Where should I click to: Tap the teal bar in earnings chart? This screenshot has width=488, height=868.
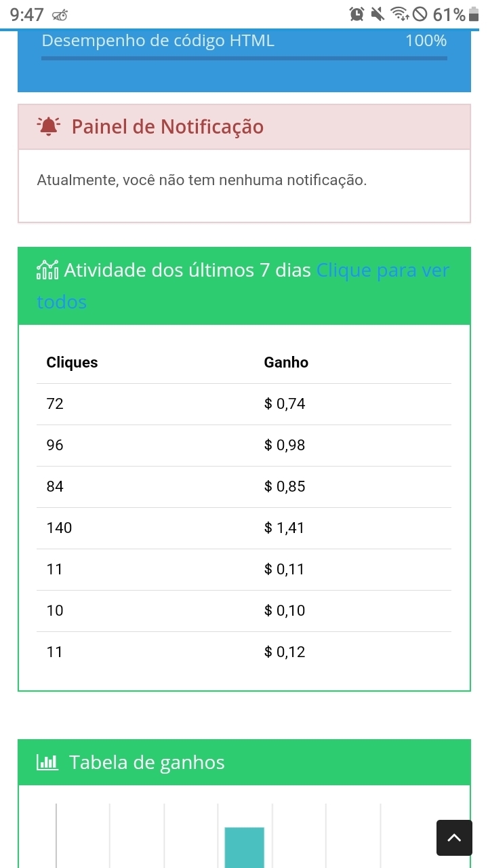point(244,848)
